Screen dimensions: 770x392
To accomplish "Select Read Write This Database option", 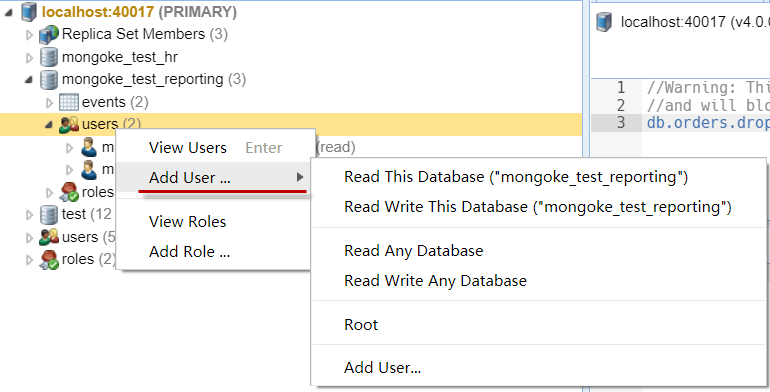I will (x=539, y=207).
